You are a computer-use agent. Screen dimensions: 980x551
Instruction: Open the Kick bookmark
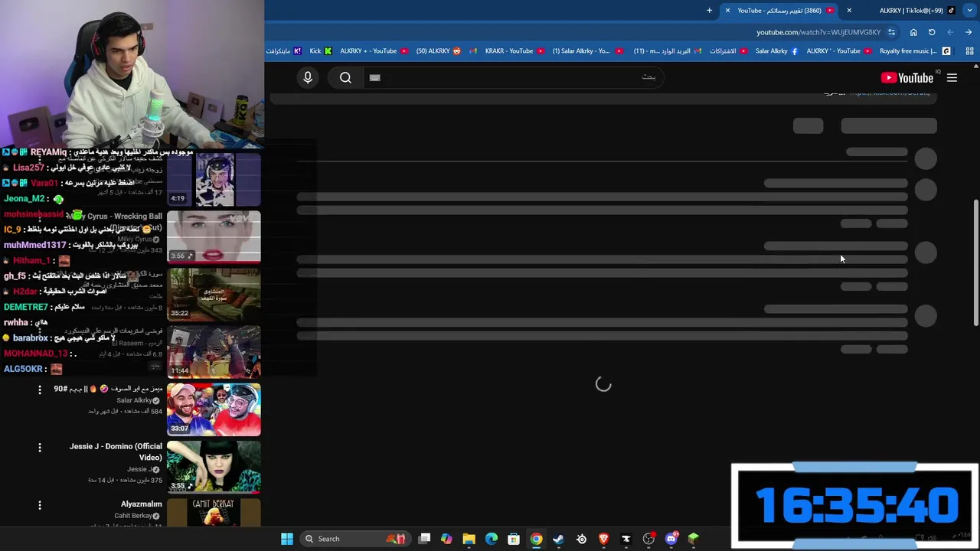click(x=321, y=51)
